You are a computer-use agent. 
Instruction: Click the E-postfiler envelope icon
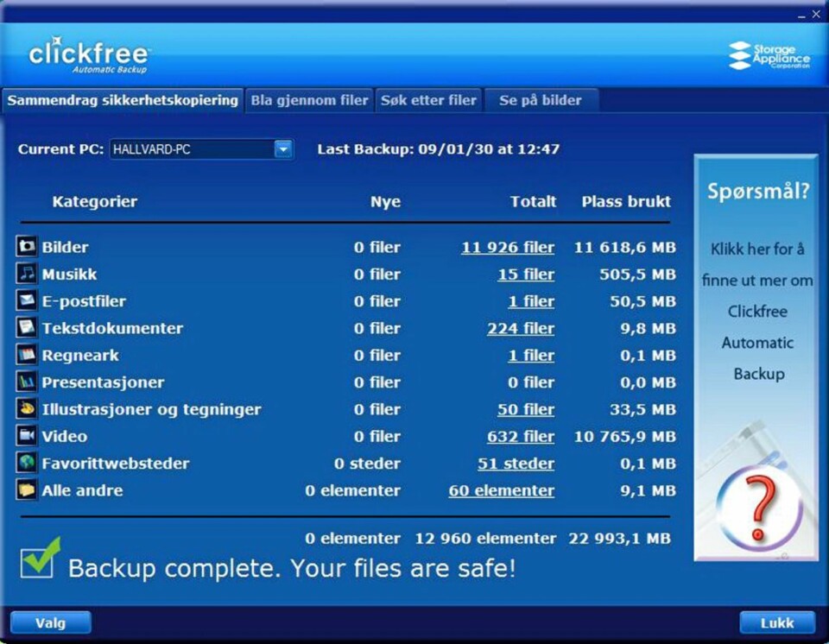pos(27,300)
